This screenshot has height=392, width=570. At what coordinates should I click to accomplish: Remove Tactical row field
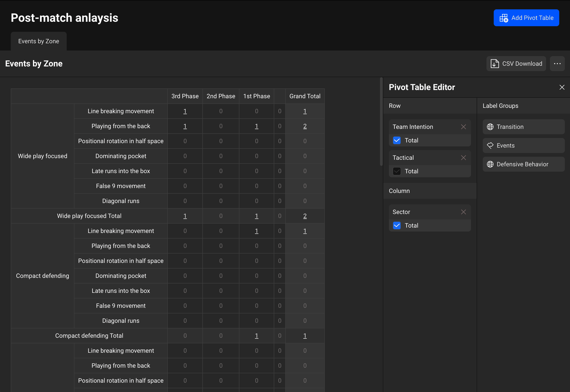click(463, 158)
